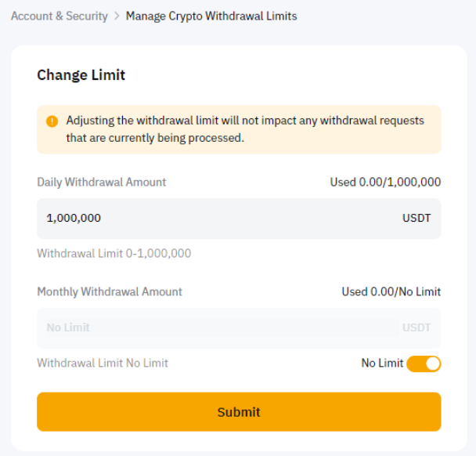Click the breadcrumb chevron separator arrow
The height and width of the screenshot is (456, 476).
pos(117,16)
